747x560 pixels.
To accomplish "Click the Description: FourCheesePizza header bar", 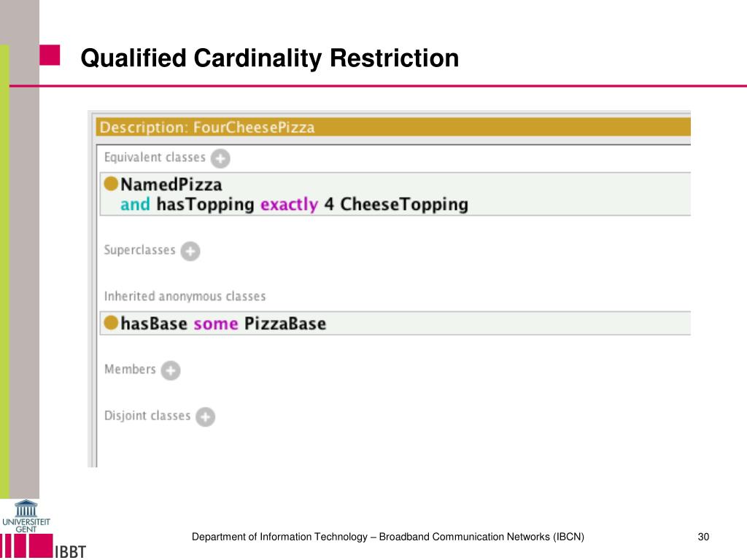I will tap(393, 127).
